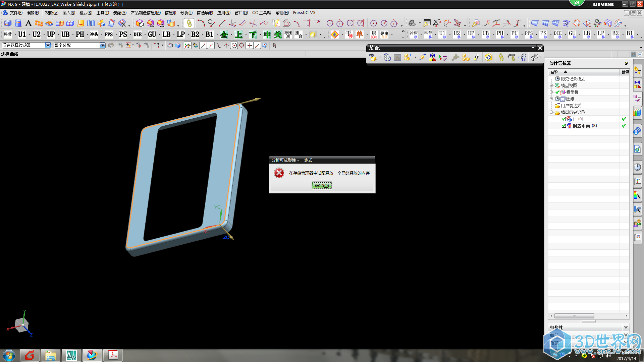Click the cylinder feature icon

coord(18,23)
